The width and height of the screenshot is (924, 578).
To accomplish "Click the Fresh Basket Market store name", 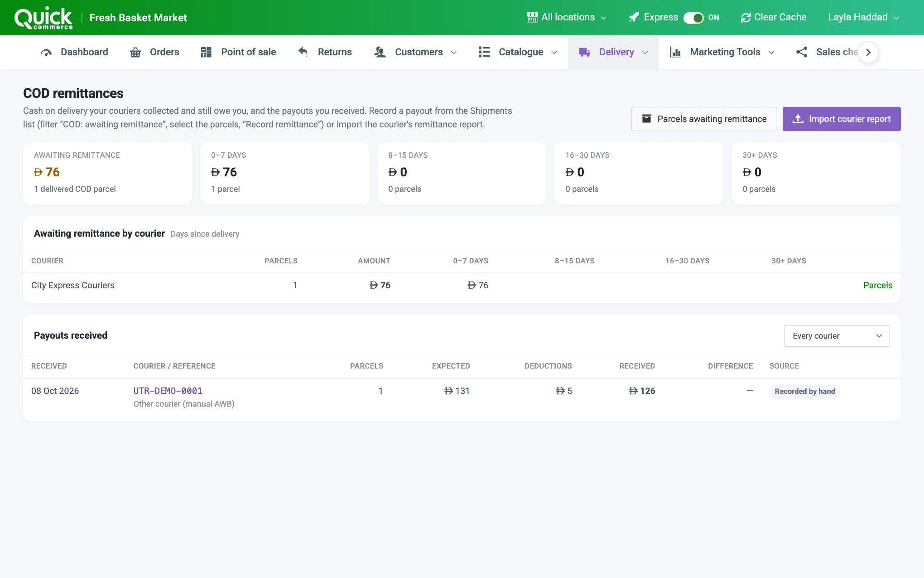I will 138,18.
